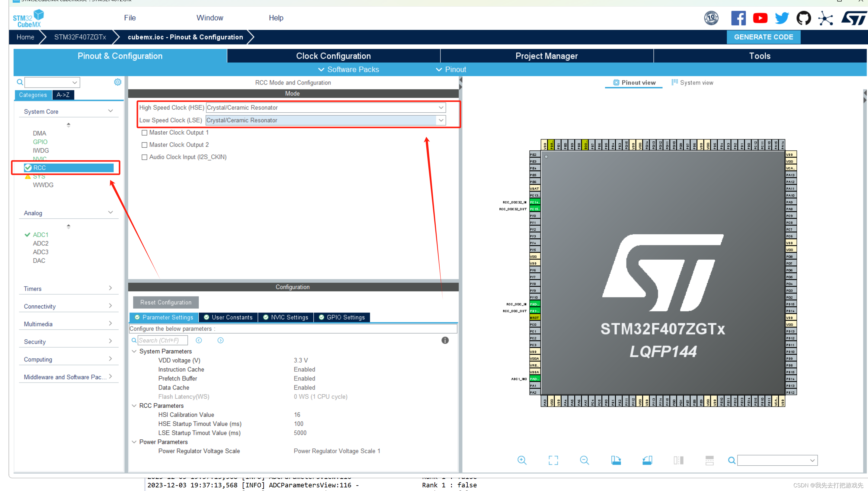Expand the Security category

pyautogui.click(x=110, y=341)
